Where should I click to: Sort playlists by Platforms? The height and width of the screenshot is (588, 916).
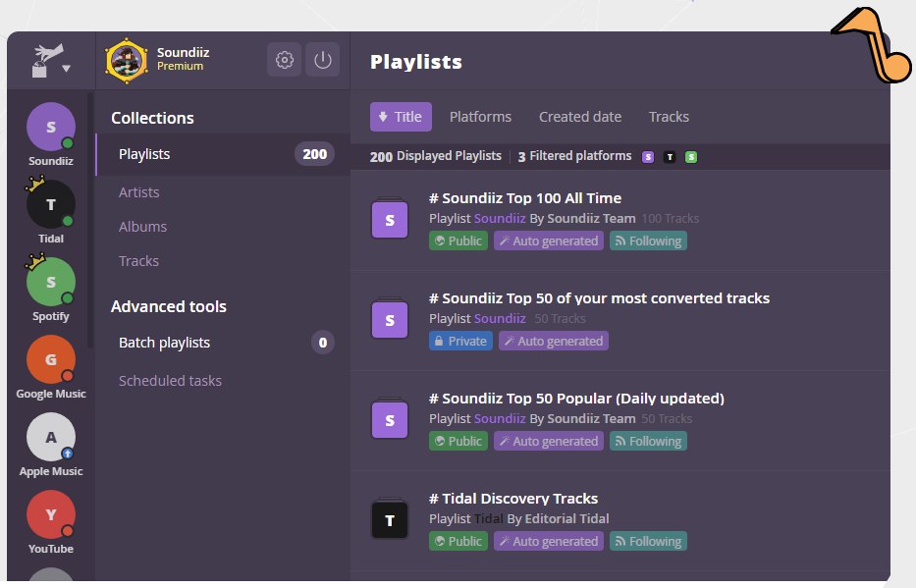tap(480, 117)
